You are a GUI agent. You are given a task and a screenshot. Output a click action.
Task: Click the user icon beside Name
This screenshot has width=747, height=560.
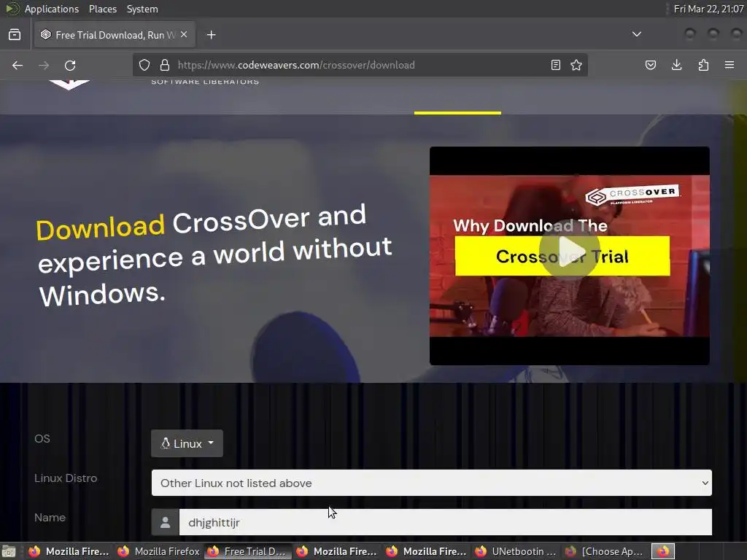(x=166, y=522)
